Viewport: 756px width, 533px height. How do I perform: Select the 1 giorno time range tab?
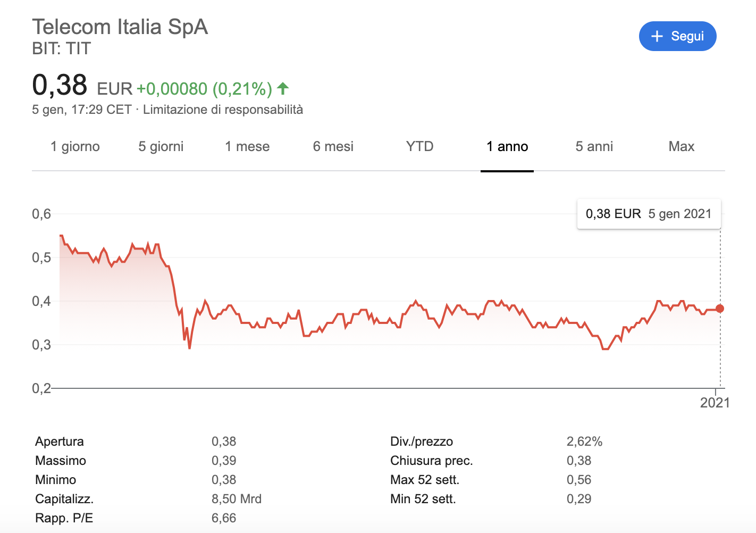75,146
